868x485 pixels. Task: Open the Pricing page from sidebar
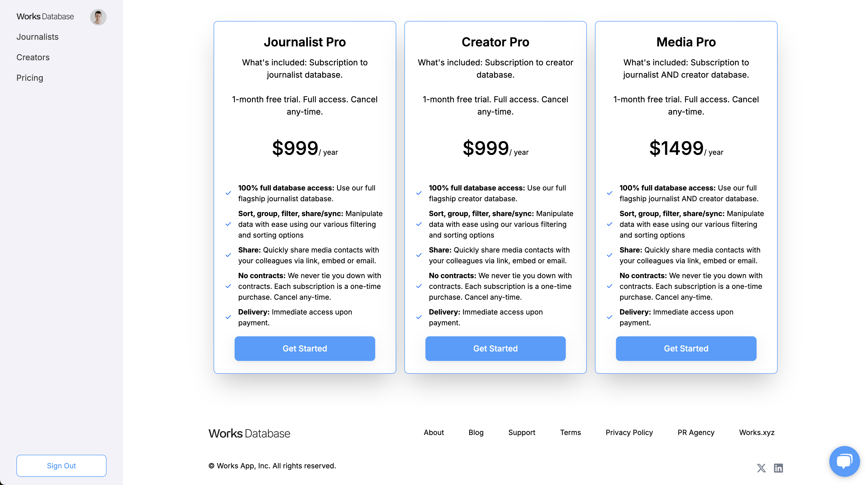30,78
